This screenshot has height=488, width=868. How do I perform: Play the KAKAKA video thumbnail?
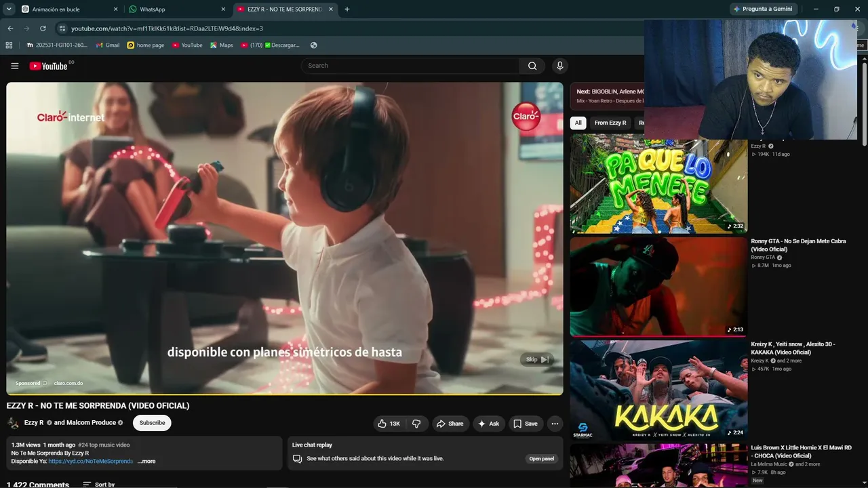[x=658, y=390]
